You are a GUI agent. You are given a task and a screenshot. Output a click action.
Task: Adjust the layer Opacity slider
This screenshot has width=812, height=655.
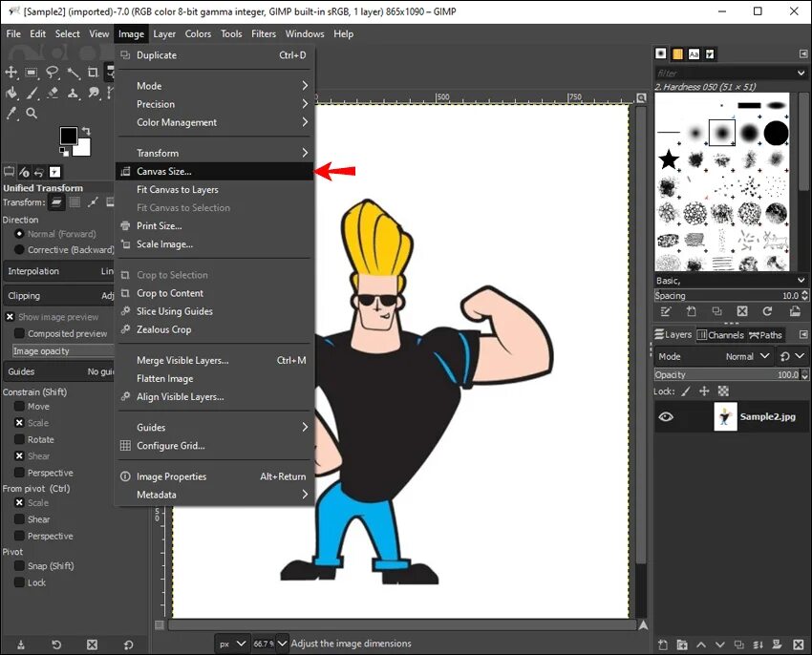coord(731,374)
